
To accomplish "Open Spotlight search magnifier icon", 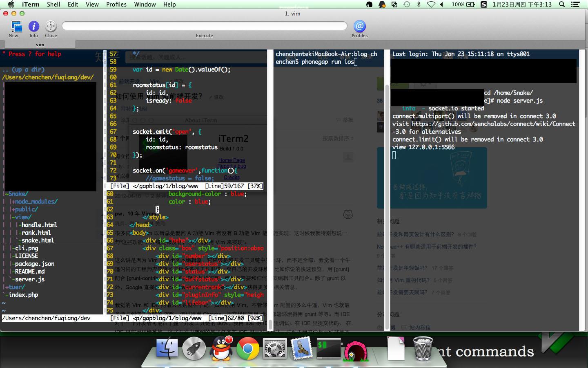I will tap(562, 4).
